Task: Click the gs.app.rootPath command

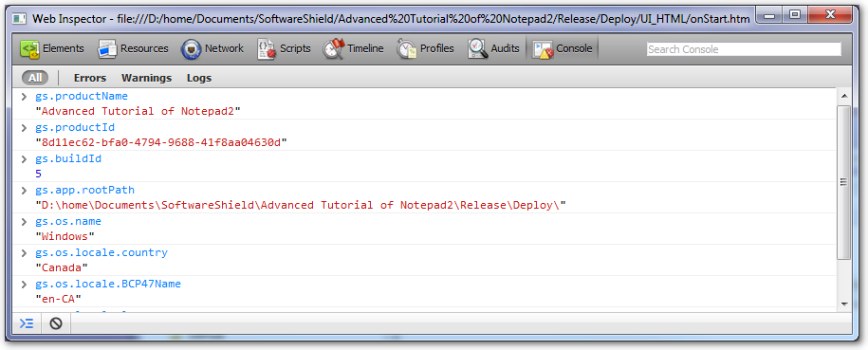Action: (x=85, y=190)
